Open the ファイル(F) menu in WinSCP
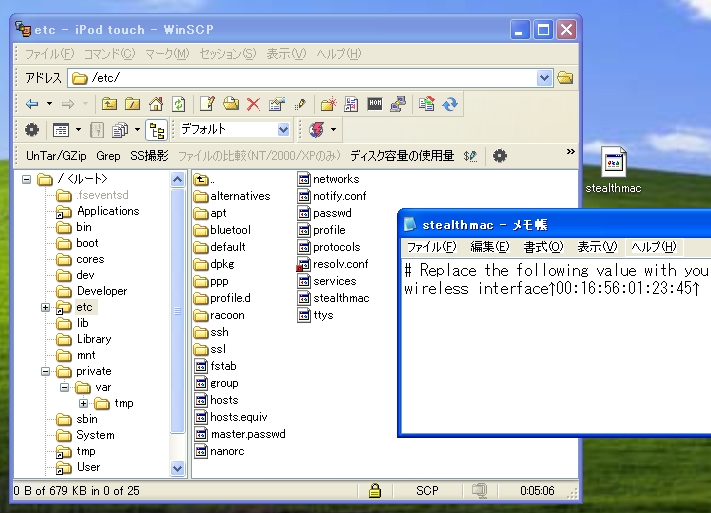Screen dimensions: 711x513 coord(49,54)
